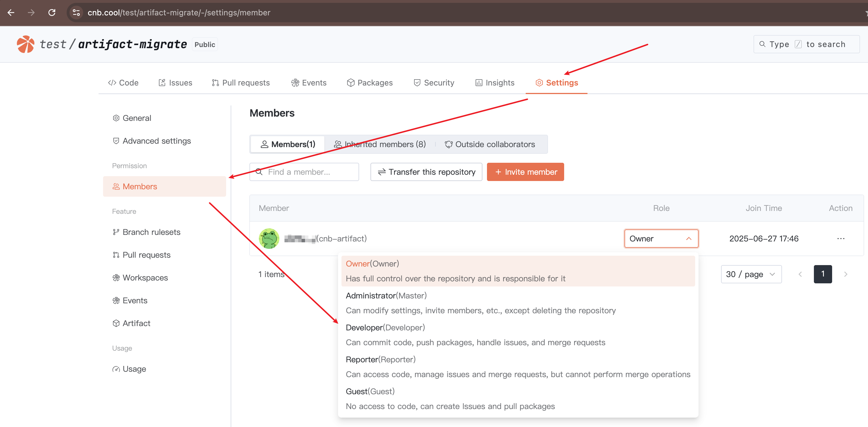Viewport: 868px width, 427px height.
Task: Click the CNB orange logo icon
Action: pos(25,44)
